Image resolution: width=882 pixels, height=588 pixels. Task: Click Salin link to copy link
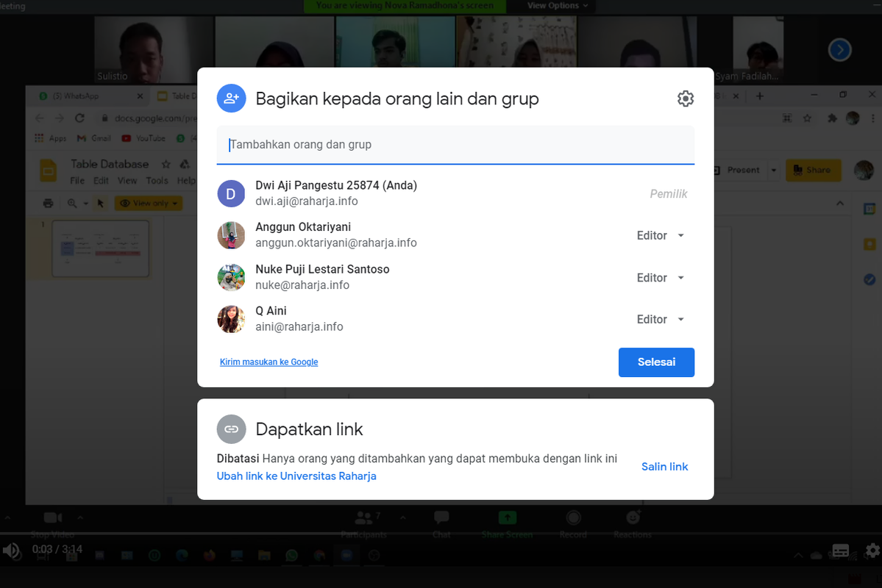click(664, 467)
